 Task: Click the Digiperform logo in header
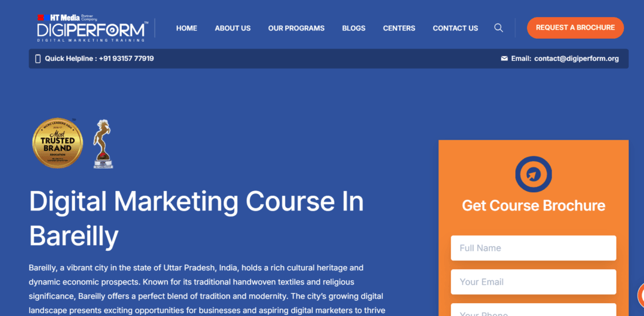[92, 28]
